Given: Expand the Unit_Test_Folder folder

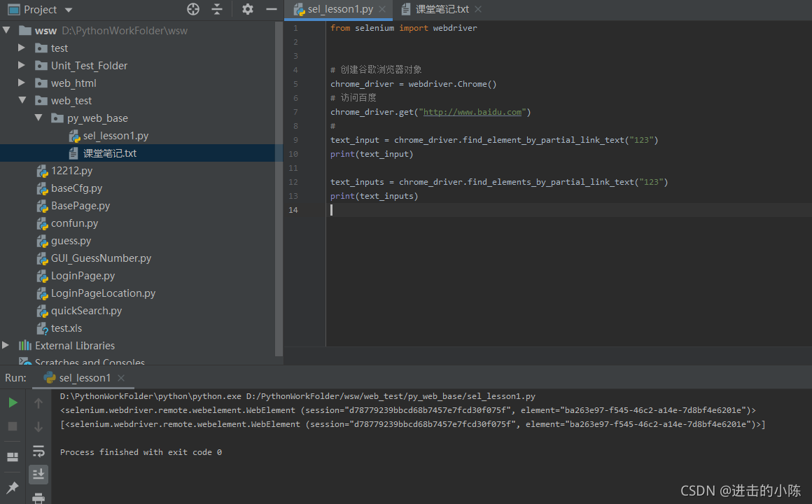Looking at the screenshot, I should 22,65.
